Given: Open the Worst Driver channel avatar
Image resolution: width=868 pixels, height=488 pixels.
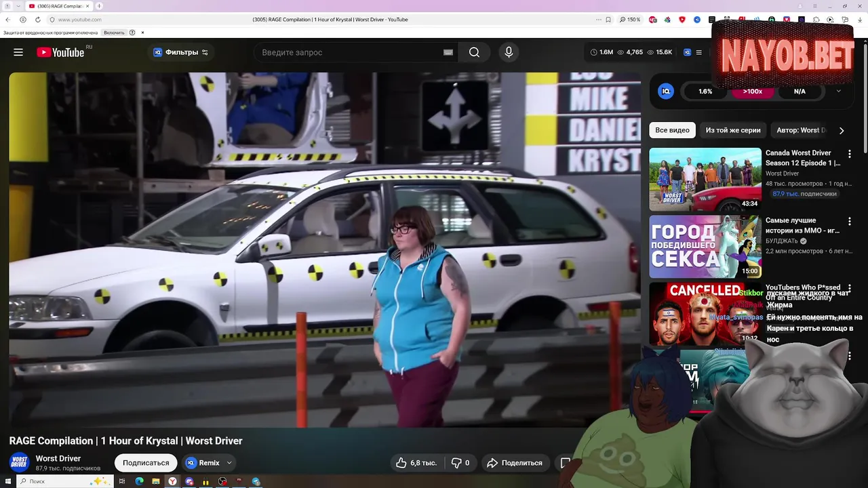Looking at the screenshot, I should pos(19,462).
